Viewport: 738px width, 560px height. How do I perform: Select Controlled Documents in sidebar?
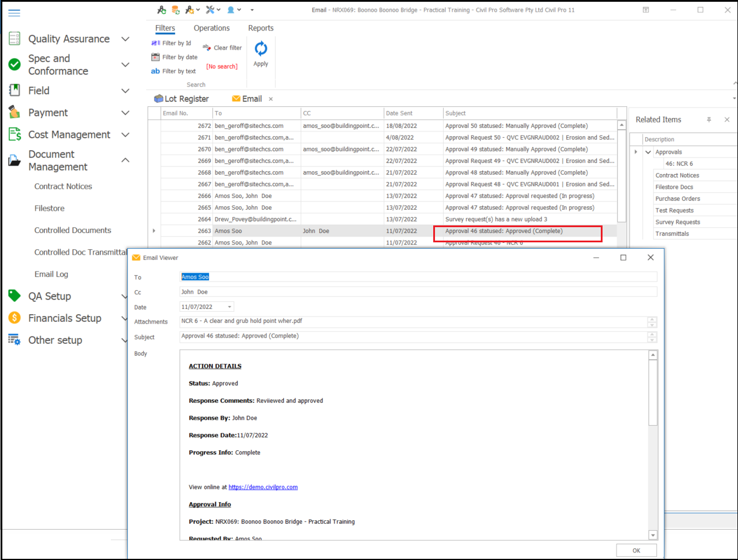pyautogui.click(x=72, y=230)
